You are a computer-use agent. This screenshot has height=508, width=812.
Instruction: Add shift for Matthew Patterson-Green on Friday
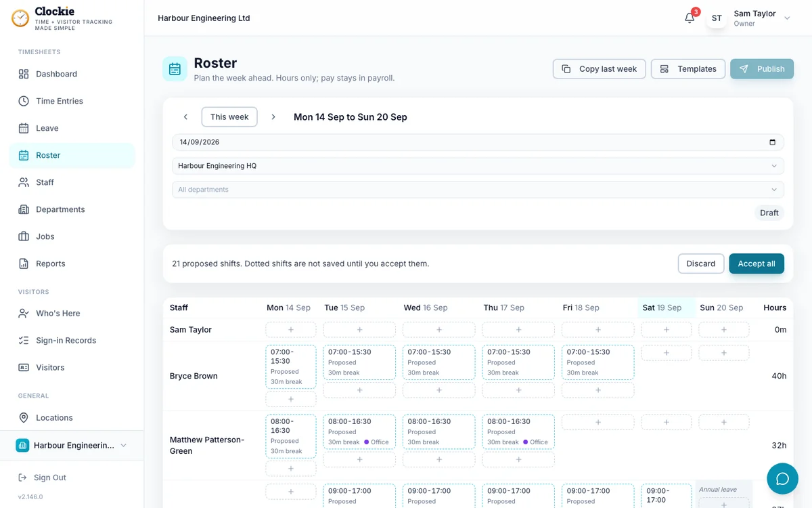(598, 422)
